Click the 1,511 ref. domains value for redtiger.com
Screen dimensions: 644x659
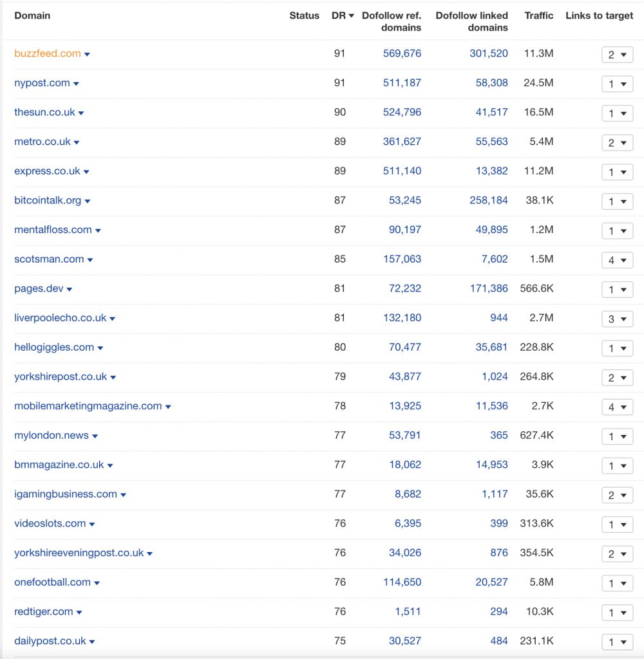click(x=408, y=611)
